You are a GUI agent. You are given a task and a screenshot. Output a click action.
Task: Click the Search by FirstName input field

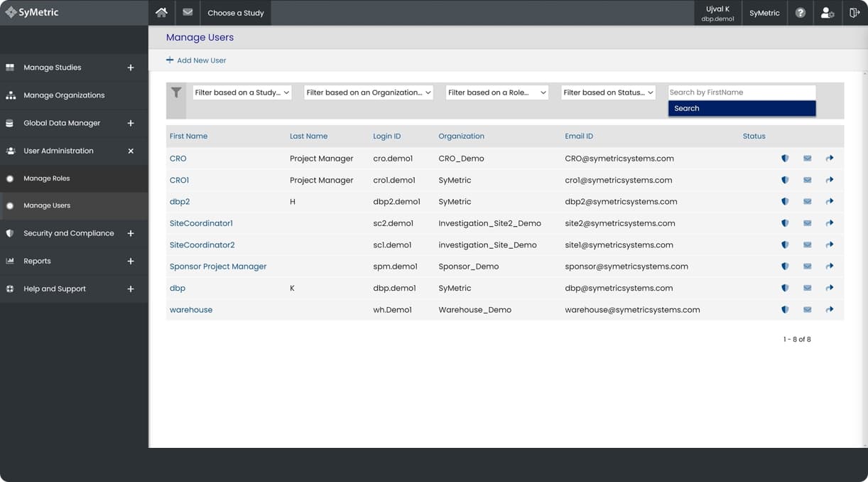(741, 92)
